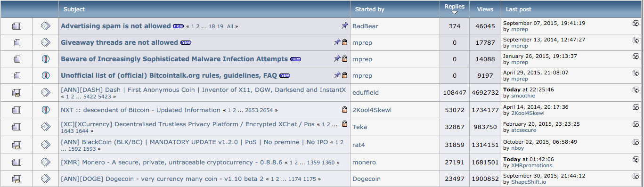Sort by Subject column header

click(x=74, y=9)
